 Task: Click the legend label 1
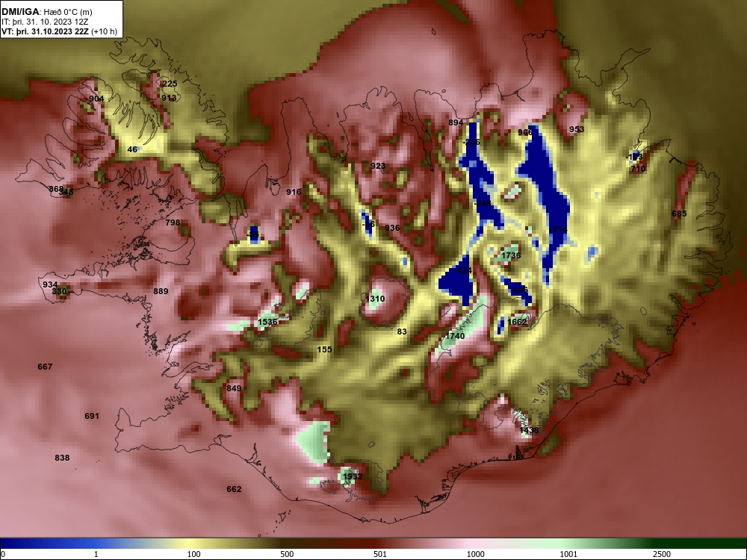coord(96,554)
